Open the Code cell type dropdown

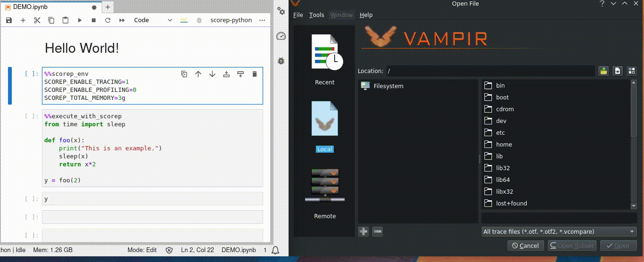153,20
